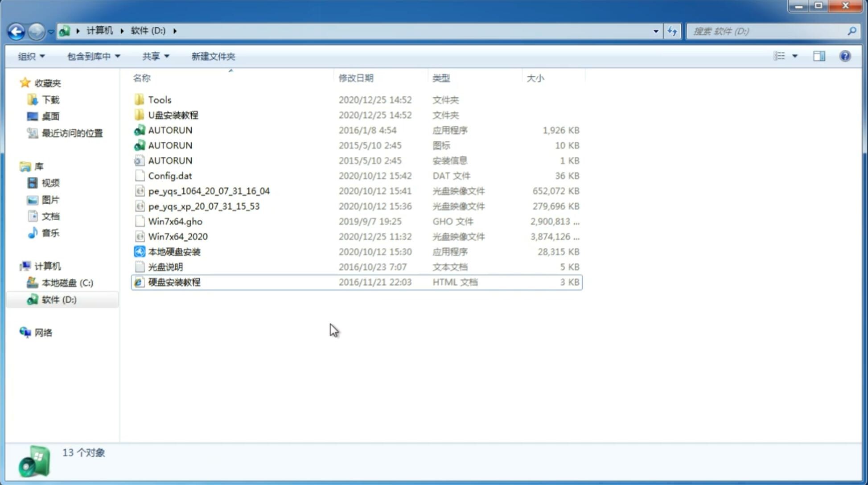This screenshot has width=868, height=485.
Task: Open Win7x64_2020 disc image file
Action: 177,237
